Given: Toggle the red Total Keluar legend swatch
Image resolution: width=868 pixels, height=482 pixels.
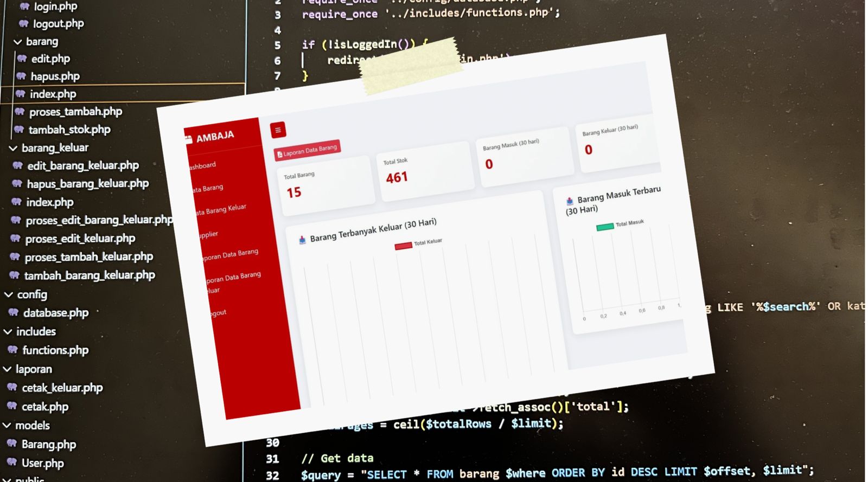Looking at the screenshot, I should pos(403,246).
